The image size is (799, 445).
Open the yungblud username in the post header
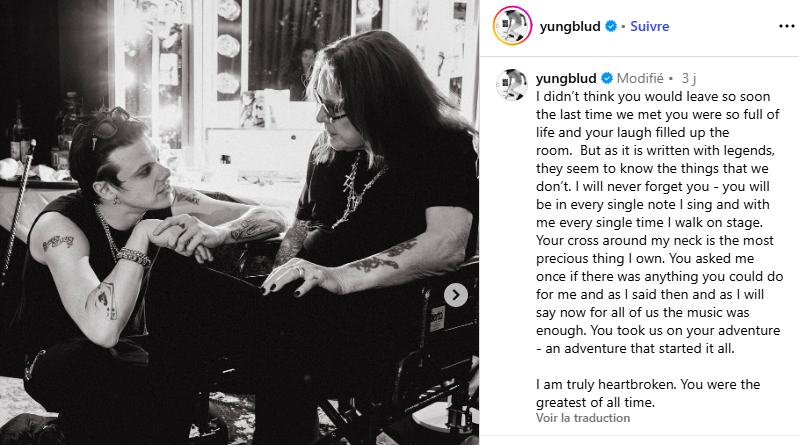pos(570,26)
